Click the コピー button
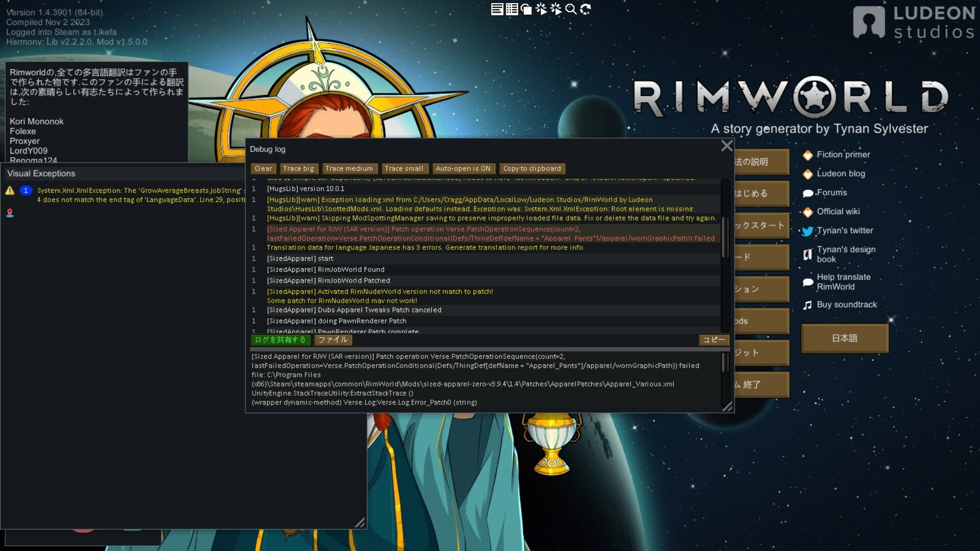 point(714,340)
